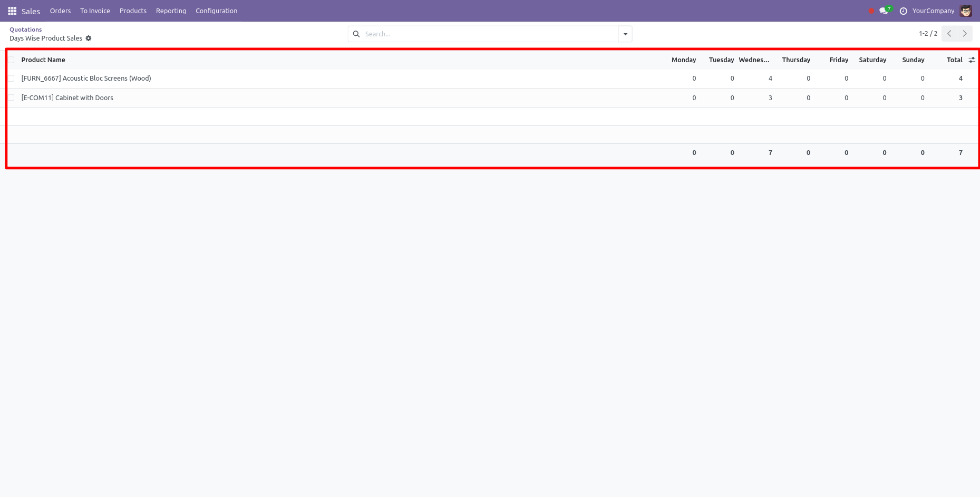Click the Wednesday footer sum 7
The height and width of the screenshot is (497, 980).
point(770,153)
